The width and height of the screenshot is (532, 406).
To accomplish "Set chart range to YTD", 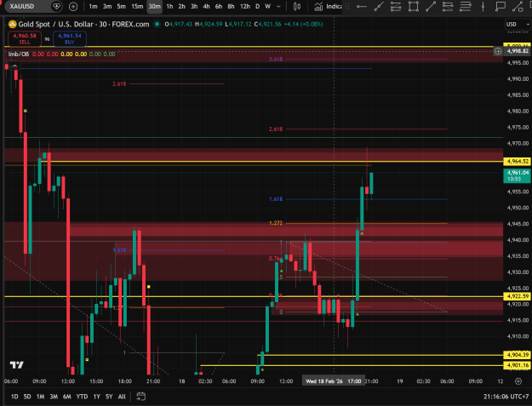I will coord(82,396).
